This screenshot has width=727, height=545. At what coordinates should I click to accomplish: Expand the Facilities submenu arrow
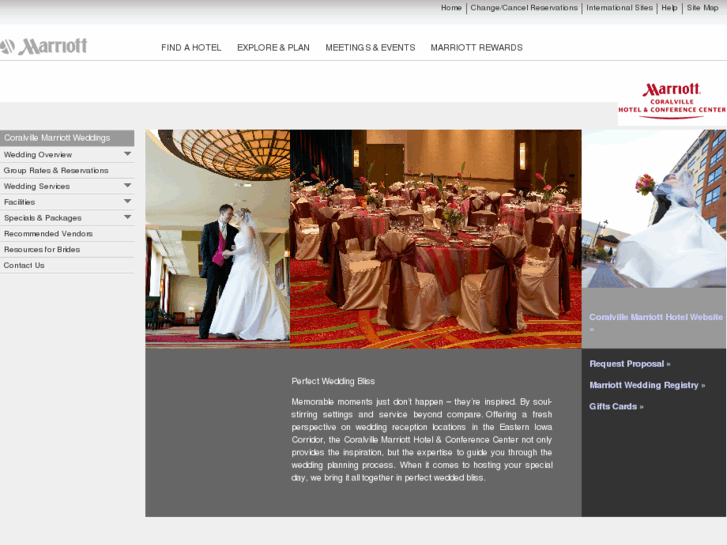click(128, 201)
